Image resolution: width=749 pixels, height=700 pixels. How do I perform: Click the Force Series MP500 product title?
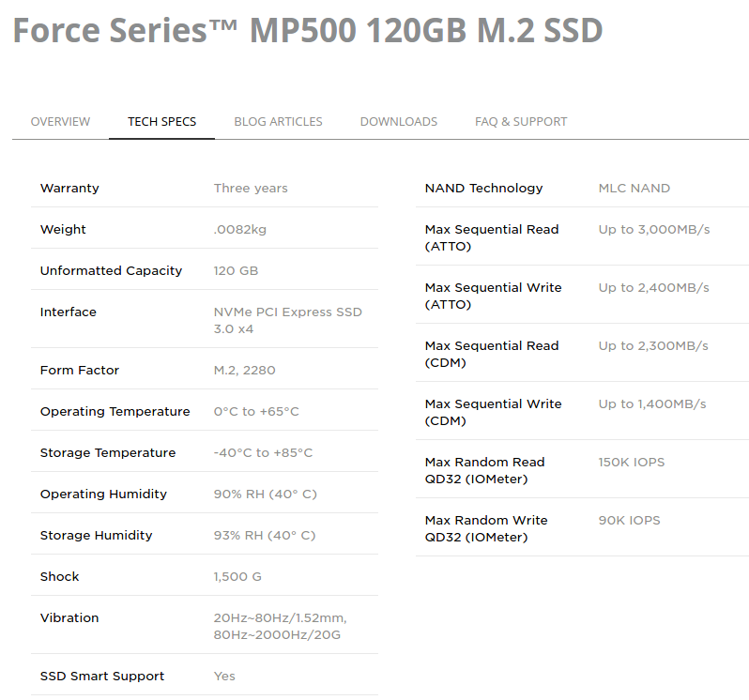click(307, 31)
